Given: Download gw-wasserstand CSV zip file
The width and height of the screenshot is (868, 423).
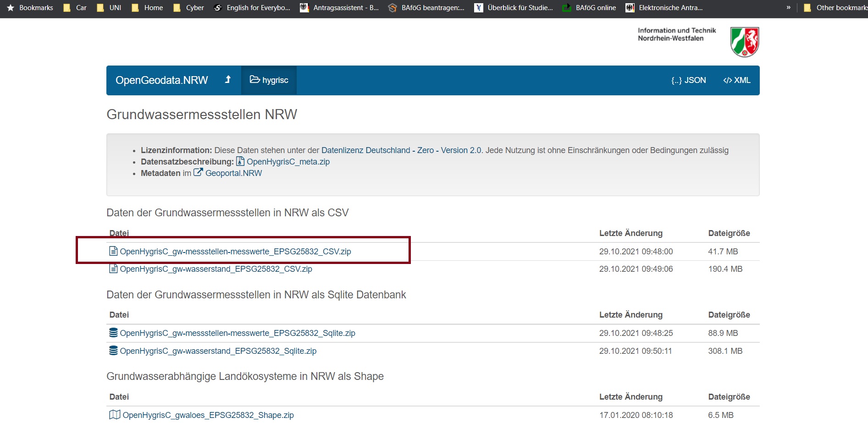Looking at the screenshot, I should coord(216,269).
